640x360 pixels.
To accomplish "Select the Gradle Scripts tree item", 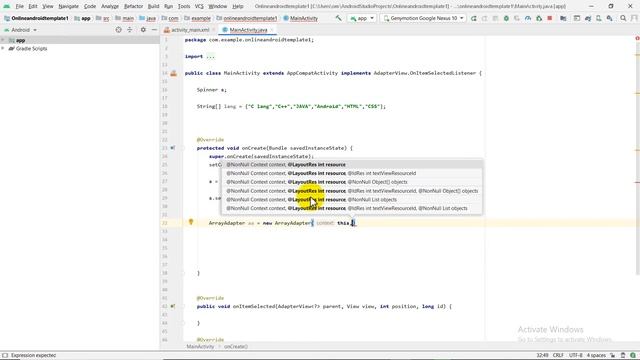I will (31, 48).
